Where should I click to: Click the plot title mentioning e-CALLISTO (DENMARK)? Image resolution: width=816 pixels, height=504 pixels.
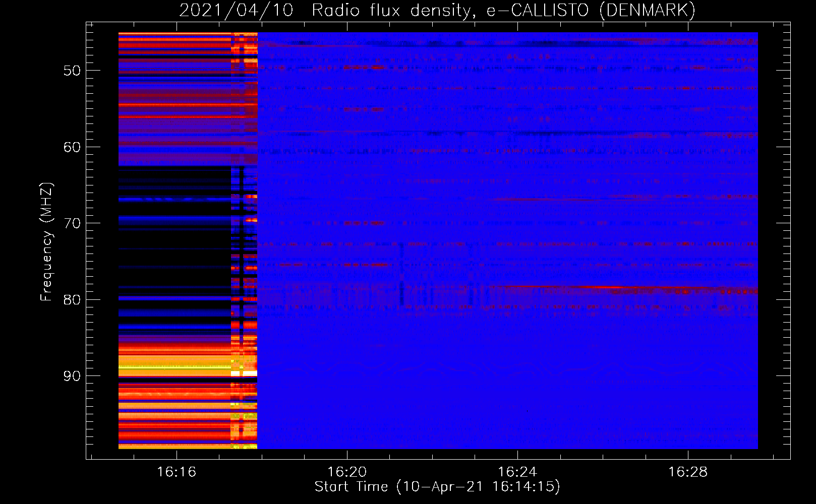(x=437, y=10)
